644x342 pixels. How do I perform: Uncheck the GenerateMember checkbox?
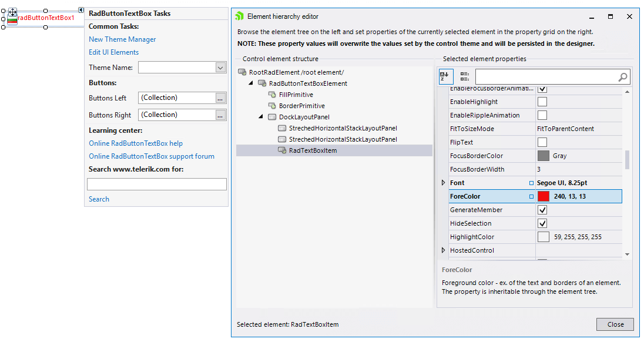[x=542, y=210]
